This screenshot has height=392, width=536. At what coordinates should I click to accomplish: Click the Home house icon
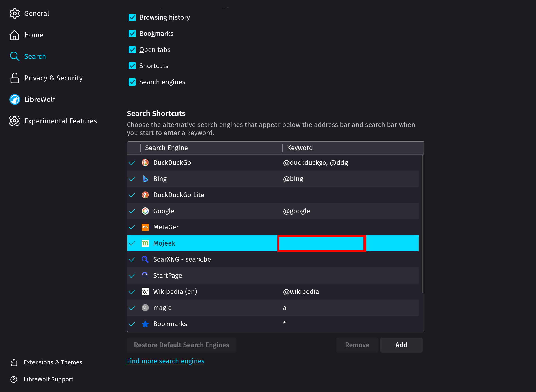15,35
